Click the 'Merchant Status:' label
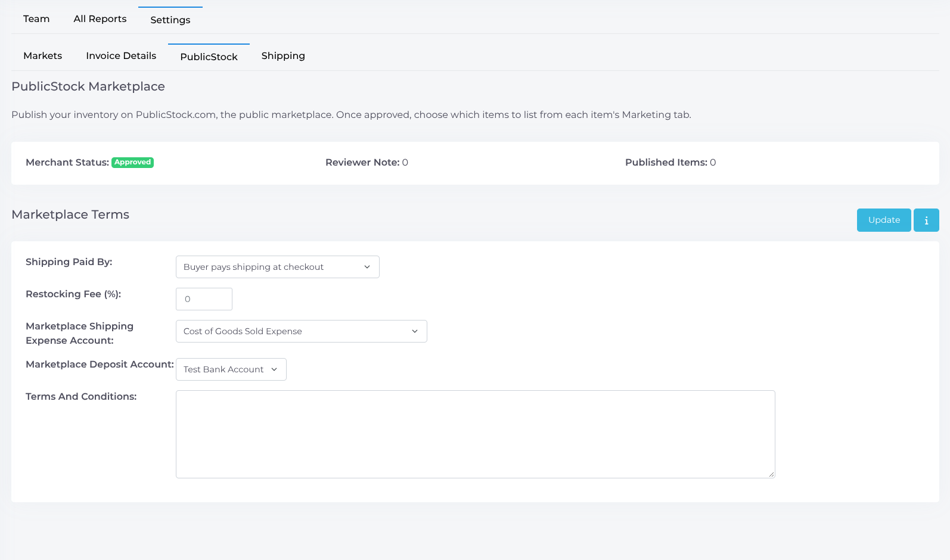 (67, 163)
